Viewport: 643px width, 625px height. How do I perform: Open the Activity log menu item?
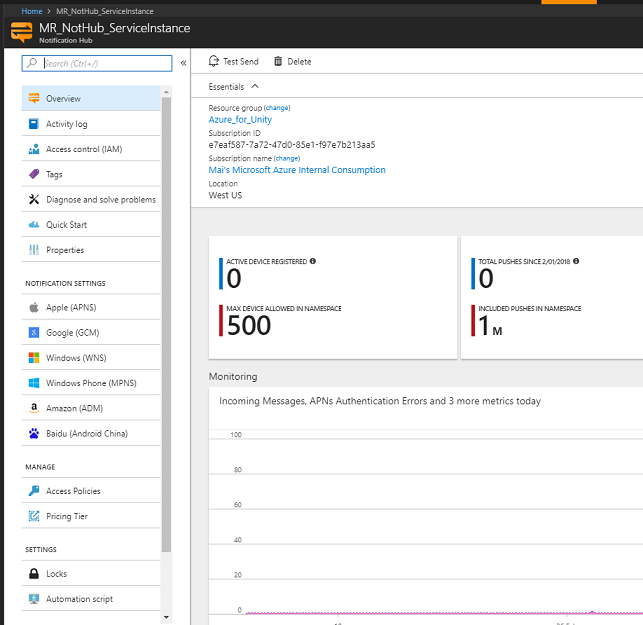coord(66,124)
